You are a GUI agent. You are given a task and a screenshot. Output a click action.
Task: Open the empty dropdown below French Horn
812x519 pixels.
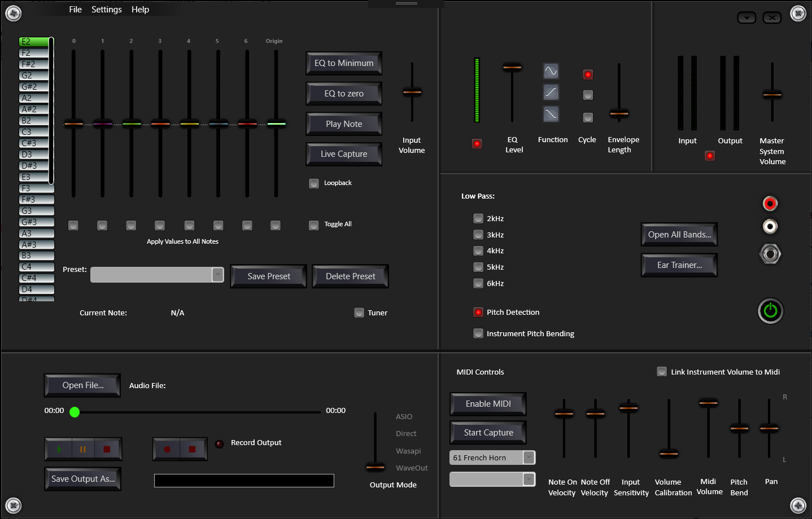pyautogui.click(x=529, y=479)
